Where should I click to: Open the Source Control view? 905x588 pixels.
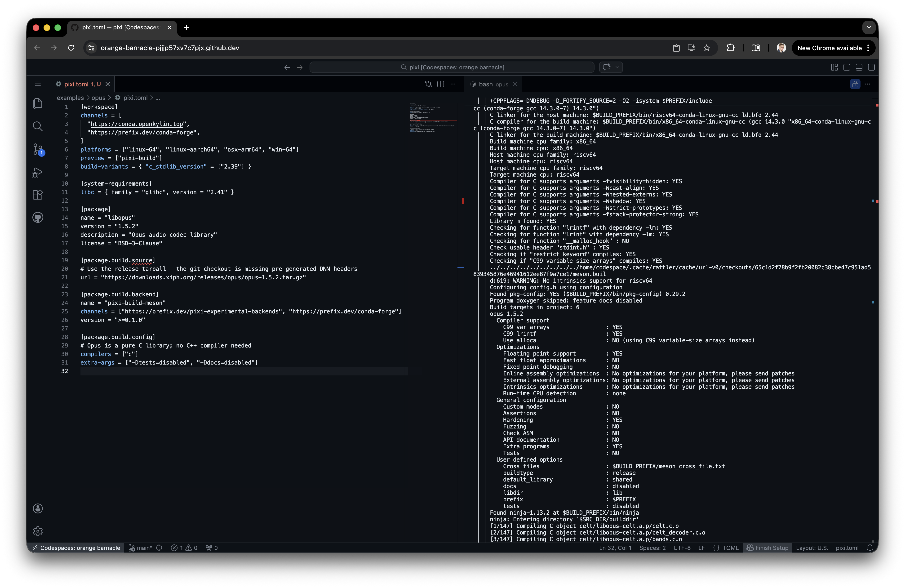point(38,149)
